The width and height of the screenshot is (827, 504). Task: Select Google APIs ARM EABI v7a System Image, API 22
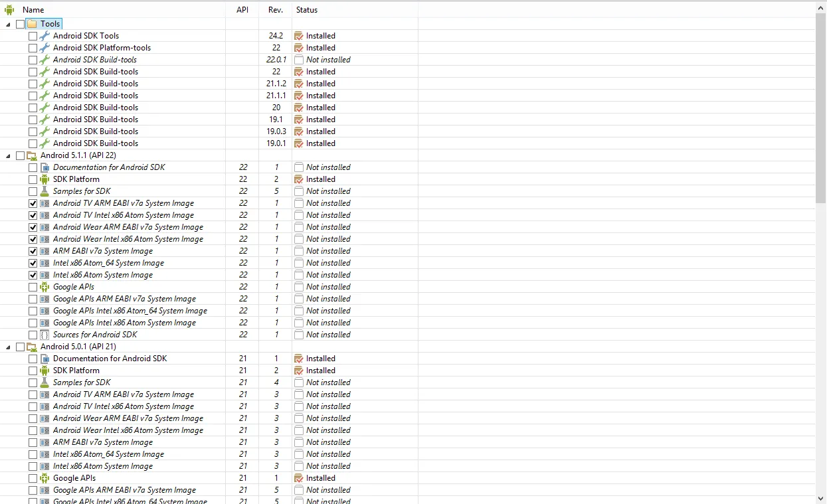124,299
